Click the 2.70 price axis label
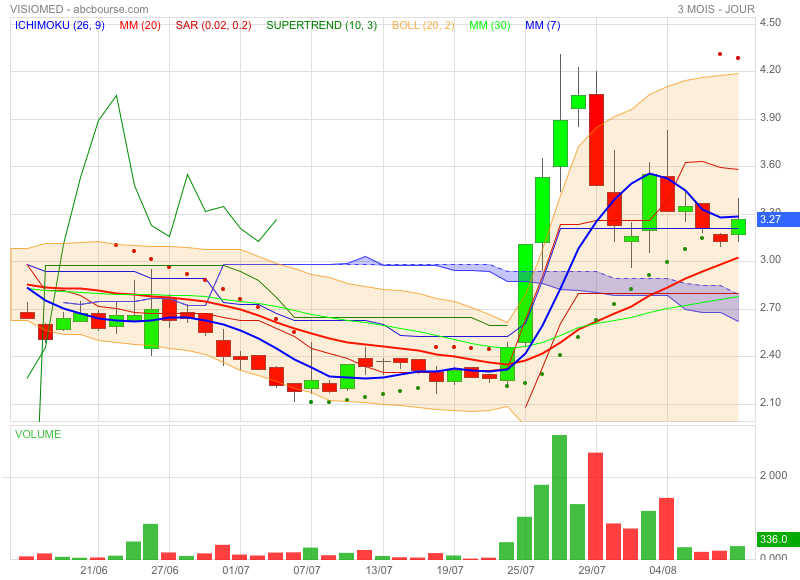The width and height of the screenshot is (800, 580). click(770, 308)
